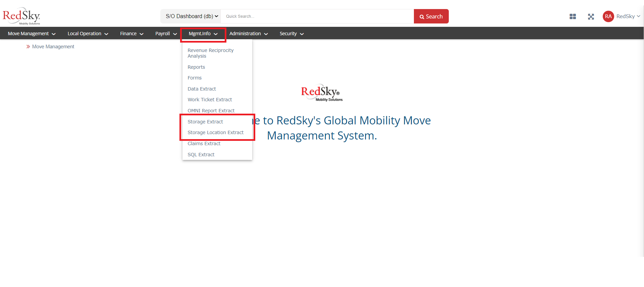Choose Work Ticket Extract menu entry
Image resolution: width=644 pixels, height=287 pixels.
(210, 100)
